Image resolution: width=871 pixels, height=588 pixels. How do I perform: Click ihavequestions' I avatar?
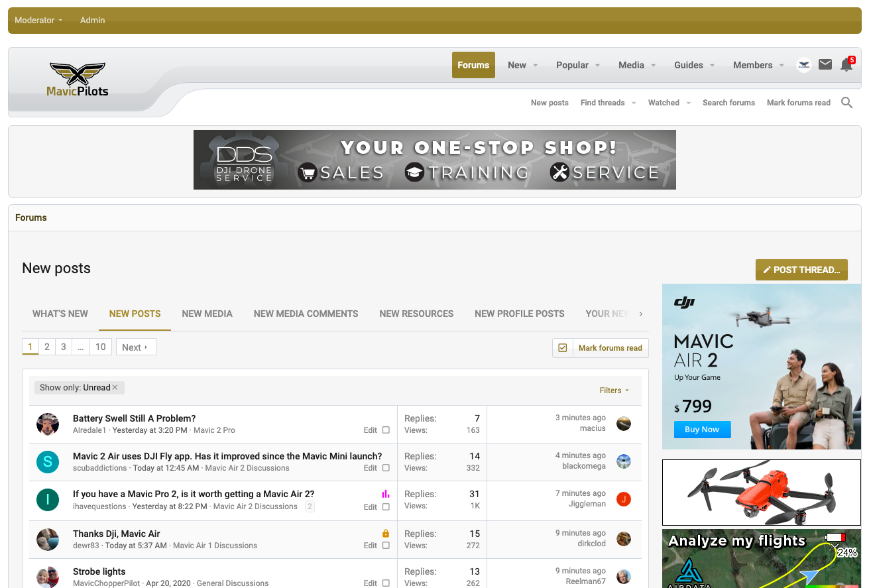tap(48, 500)
